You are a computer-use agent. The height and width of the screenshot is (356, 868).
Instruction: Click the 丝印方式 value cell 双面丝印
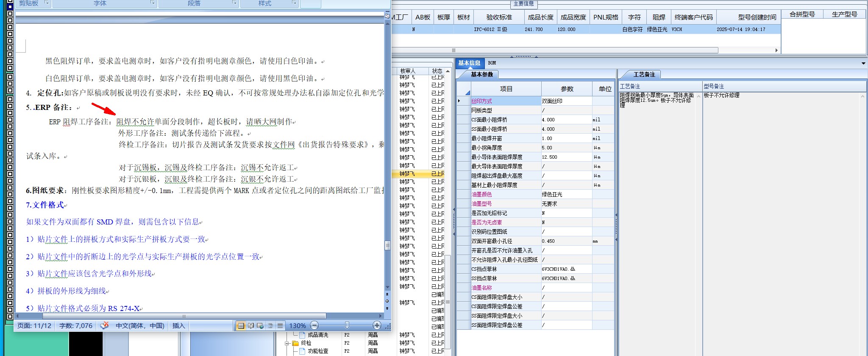tap(566, 101)
